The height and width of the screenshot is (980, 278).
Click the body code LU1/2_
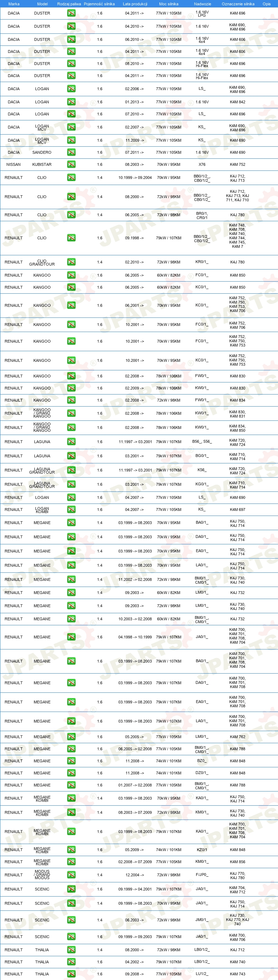[x=202, y=974]
